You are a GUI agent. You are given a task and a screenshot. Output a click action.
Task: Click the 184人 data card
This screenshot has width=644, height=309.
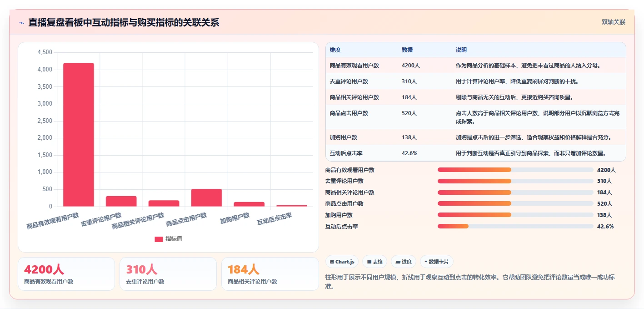pyautogui.click(x=270, y=274)
